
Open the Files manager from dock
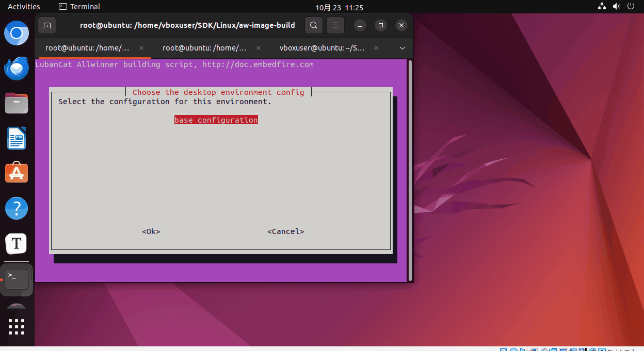(17, 104)
